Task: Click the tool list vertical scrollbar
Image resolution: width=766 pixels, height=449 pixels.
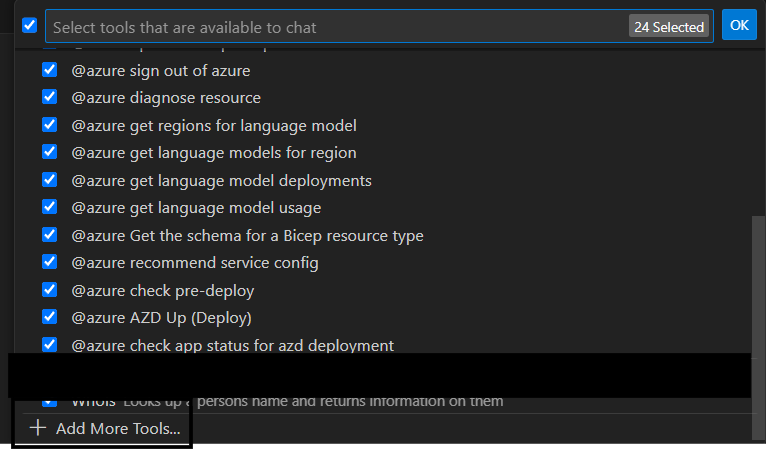Action: point(758,327)
